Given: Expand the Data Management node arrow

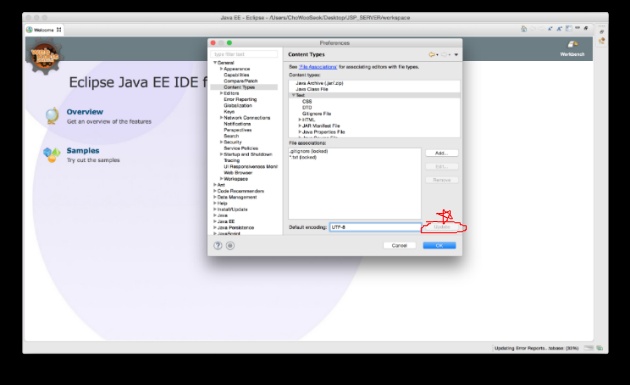Looking at the screenshot, I should coord(215,197).
